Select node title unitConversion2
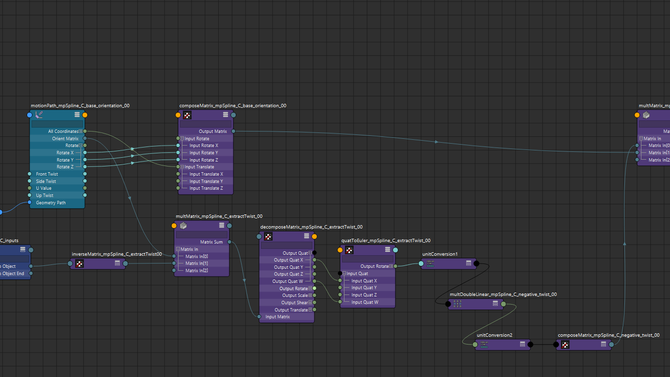Viewport: 670px width, 377px height. coord(494,335)
